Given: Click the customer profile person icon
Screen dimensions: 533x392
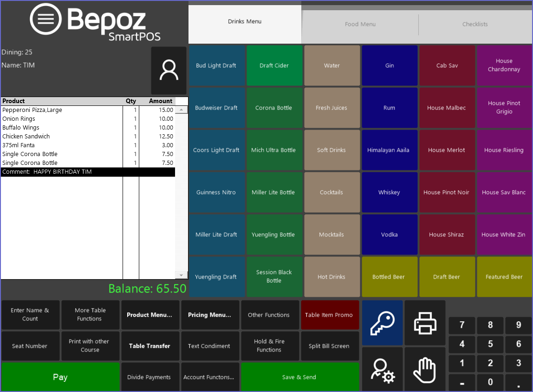Looking at the screenshot, I should [x=169, y=71].
